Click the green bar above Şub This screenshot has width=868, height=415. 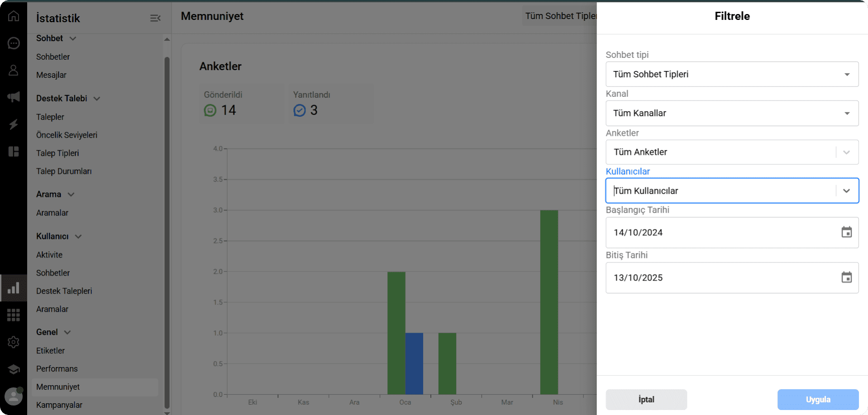click(x=447, y=364)
